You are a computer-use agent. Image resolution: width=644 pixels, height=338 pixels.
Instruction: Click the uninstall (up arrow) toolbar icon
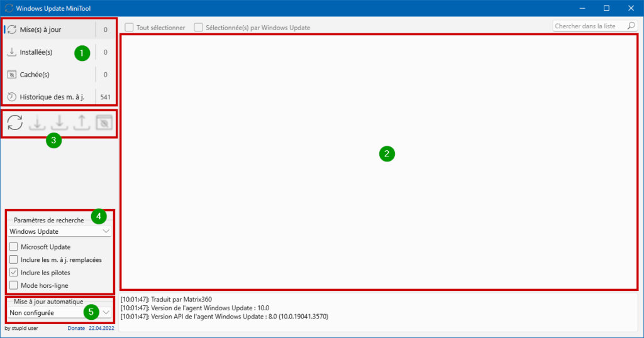[82, 123]
